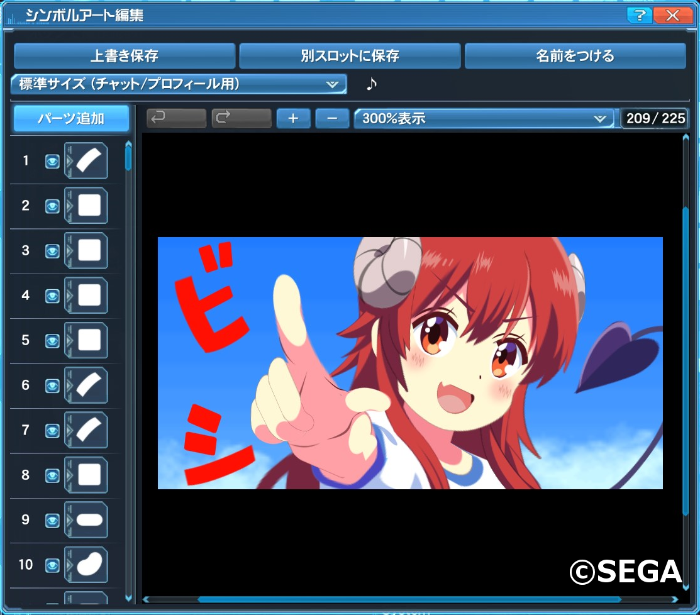
Task: Expand layer 5 via its small triangle
Action: pos(69,340)
